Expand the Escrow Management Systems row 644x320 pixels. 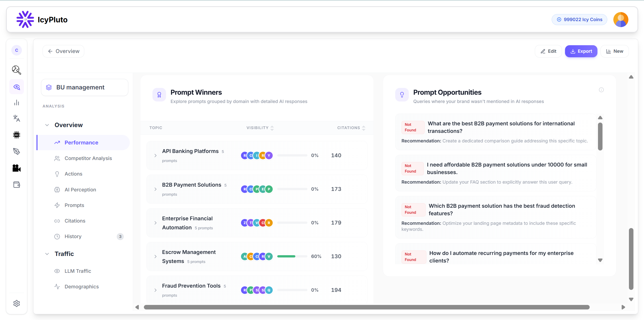[155, 256]
